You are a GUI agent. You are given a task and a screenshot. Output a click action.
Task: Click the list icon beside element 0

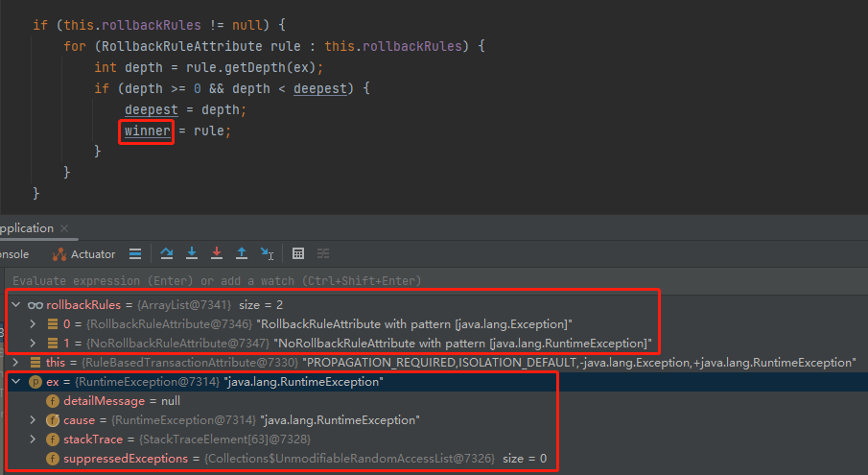coord(53,324)
